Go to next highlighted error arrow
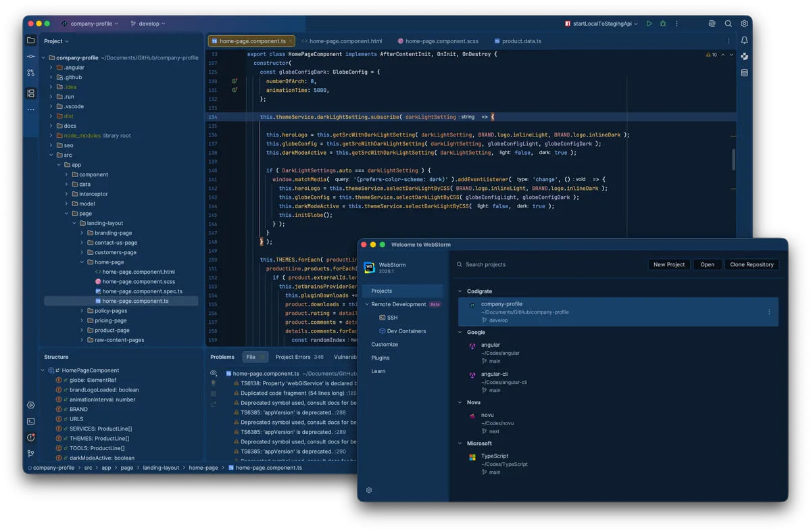 [x=731, y=55]
